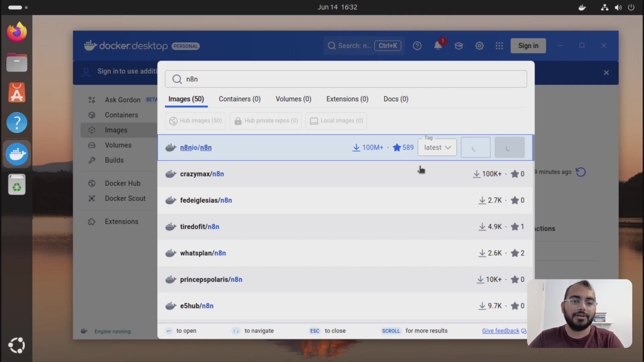This screenshot has height=362, width=644.
Task: Open Firefox from the Ubuntu dock
Action: 17,32
